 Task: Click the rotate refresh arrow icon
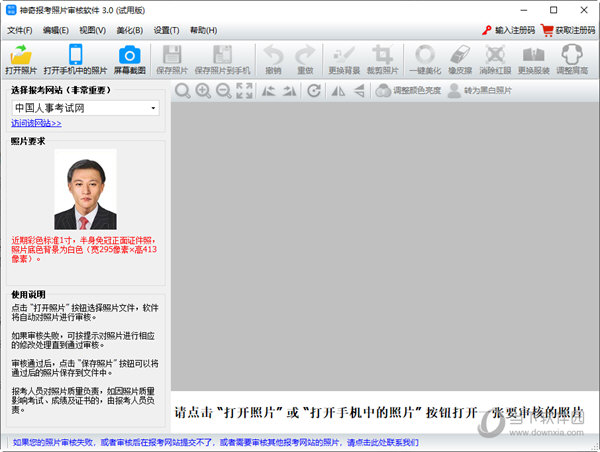coord(314,91)
